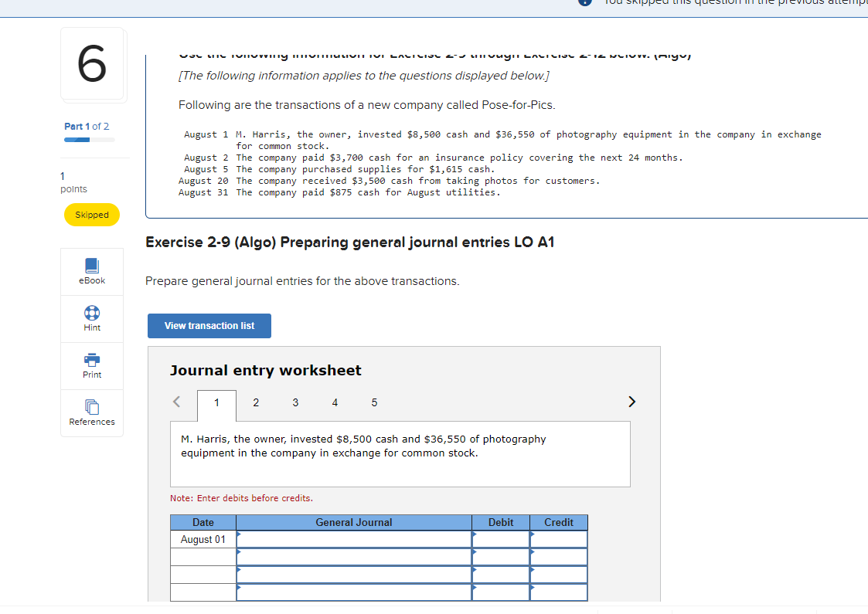The height and width of the screenshot is (614, 868).
Task: Switch to journal entry tab 3
Action: pos(295,402)
